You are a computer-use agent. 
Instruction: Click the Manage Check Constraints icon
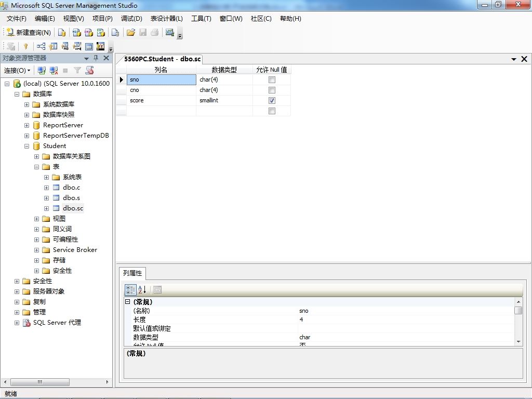coord(89,46)
